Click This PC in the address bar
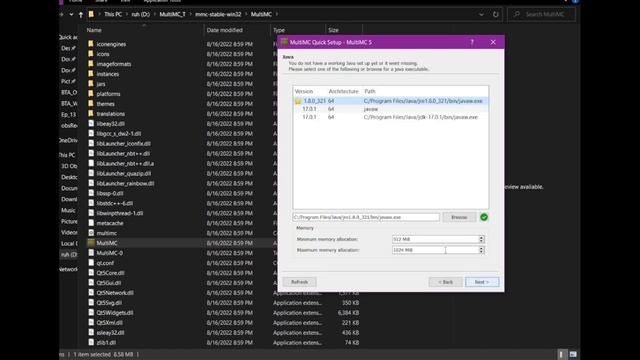640x360 pixels. 113,14
